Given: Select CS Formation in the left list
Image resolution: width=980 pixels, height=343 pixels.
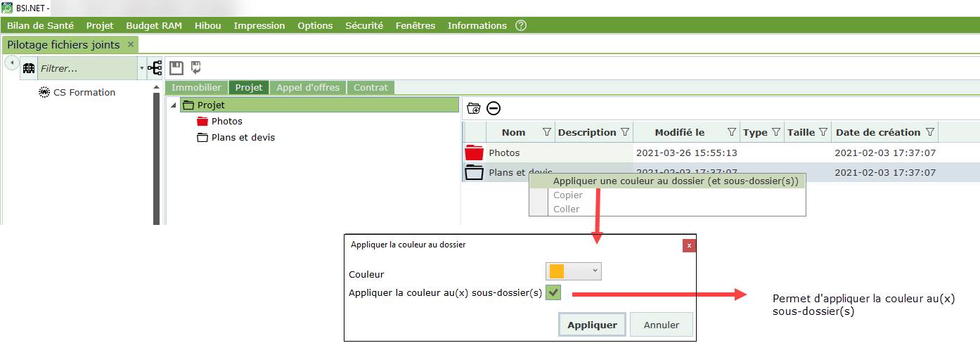Looking at the screenshot, I should (84, 92).
